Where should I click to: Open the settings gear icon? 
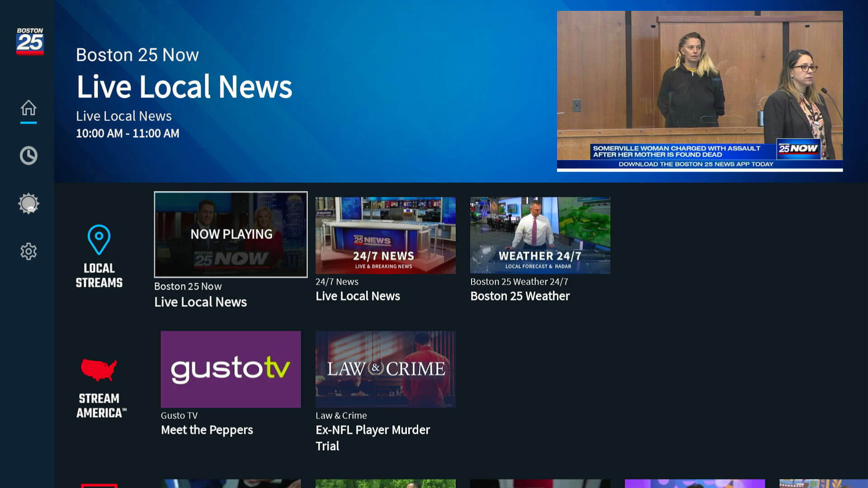click(x=28, y=251)
